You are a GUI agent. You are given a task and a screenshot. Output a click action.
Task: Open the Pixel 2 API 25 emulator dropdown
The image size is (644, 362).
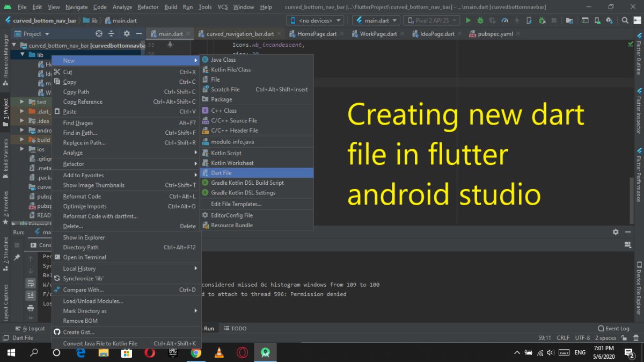[431, 20]
